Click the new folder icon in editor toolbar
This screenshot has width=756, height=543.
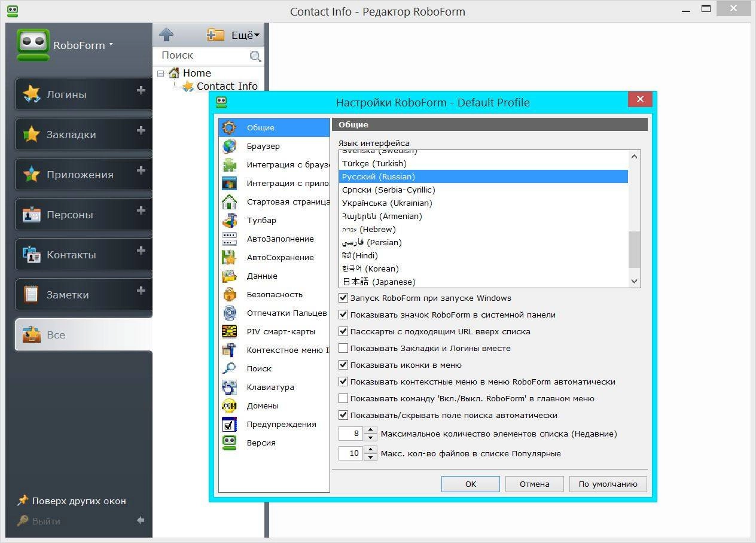point(215,35)
